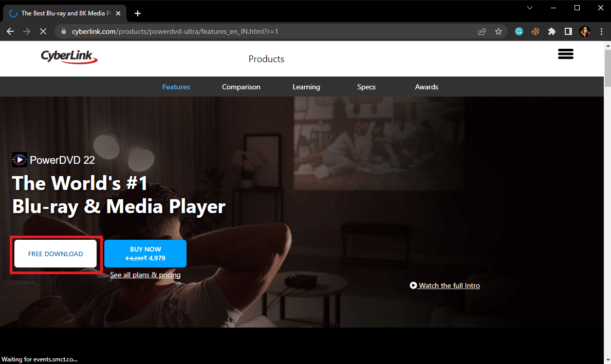This screenshot has height=364, width=611.
Task: Close the Blu-ray and 8K Media tab
Action: coord(118,13)
